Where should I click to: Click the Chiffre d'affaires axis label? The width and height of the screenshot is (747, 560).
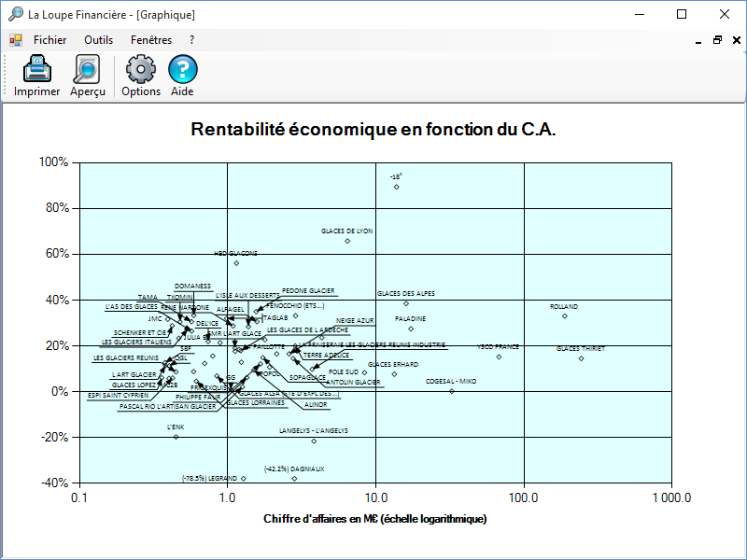375,518
